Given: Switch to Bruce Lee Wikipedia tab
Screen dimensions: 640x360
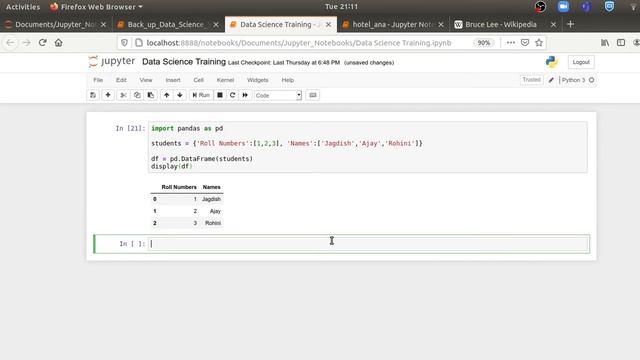Looking at the screenshot, I should coord(505,24).
